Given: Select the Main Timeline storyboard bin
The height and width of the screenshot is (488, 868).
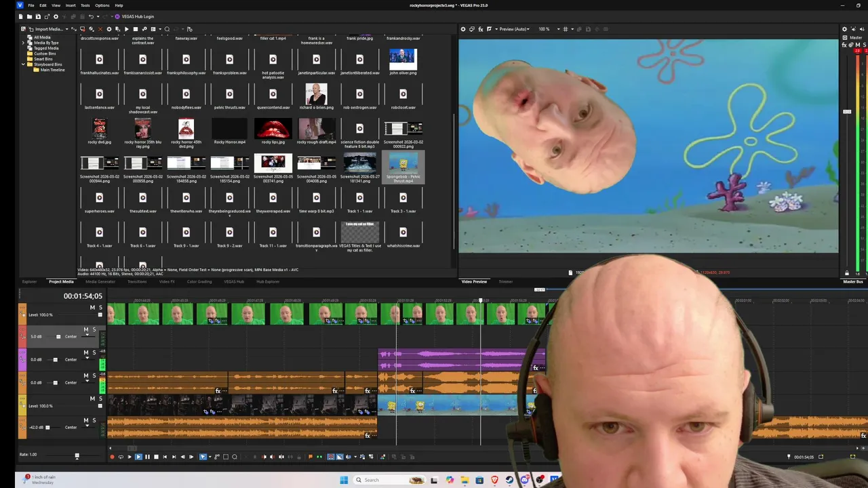Looking at the screenshot, I should coord(52,70).
